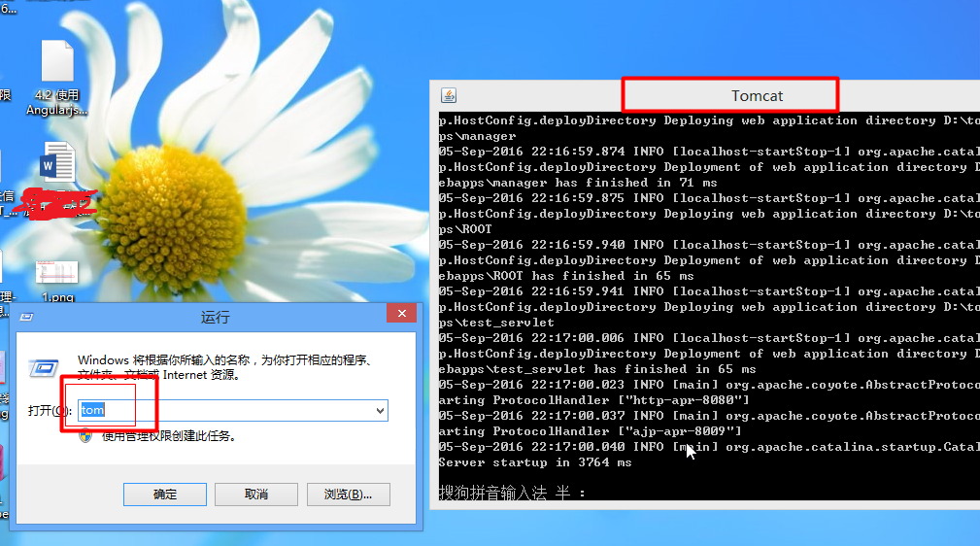
Task: Select the 1.png file on the desktop
Action: (x=57, y=281)
